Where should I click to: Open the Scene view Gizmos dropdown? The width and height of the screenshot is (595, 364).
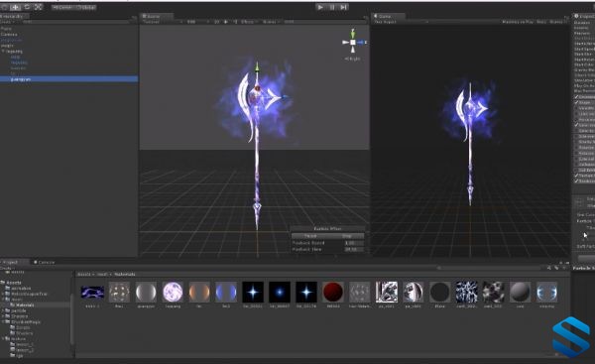click(271, 22)
